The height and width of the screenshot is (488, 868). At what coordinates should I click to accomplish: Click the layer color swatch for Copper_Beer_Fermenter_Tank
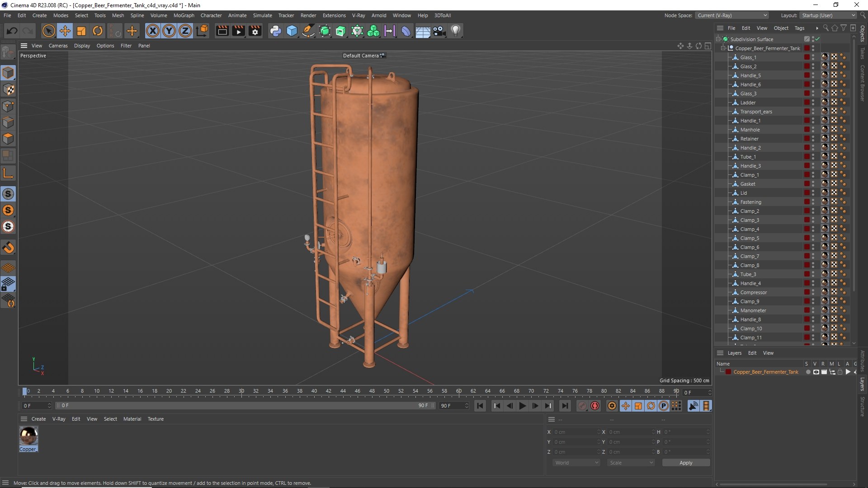tap(728, 372)
